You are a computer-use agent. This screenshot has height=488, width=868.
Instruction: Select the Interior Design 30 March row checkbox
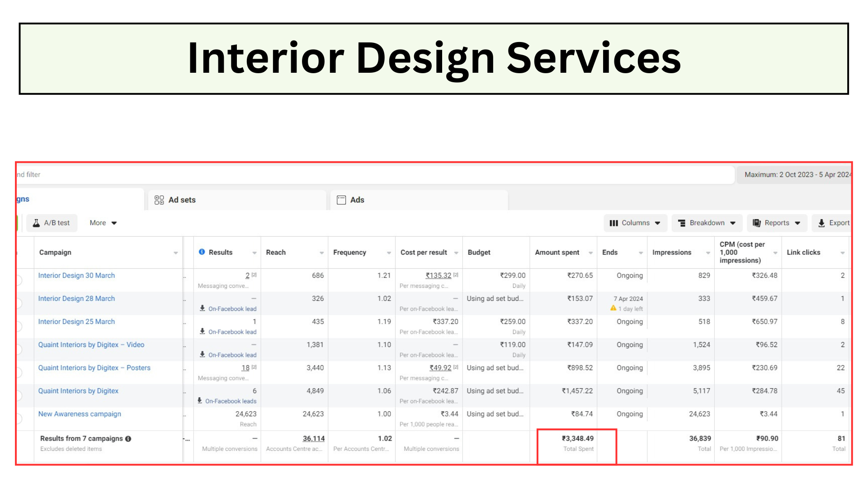coord(19,280)
